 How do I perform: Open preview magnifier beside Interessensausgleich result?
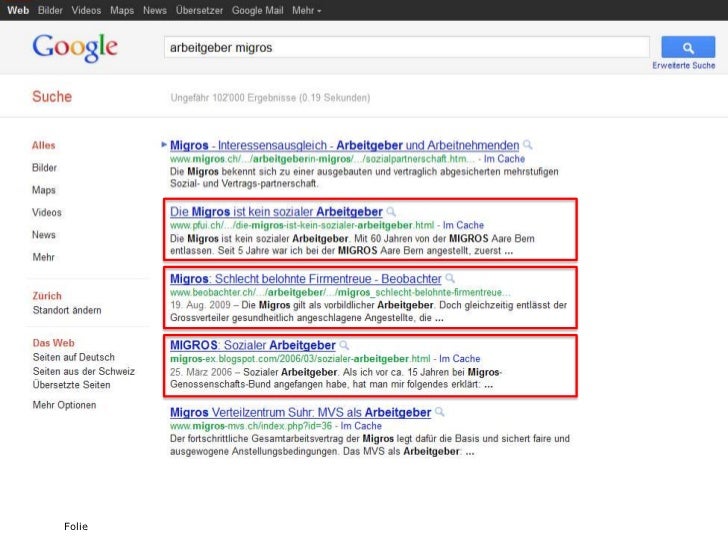tap(527, 145)
